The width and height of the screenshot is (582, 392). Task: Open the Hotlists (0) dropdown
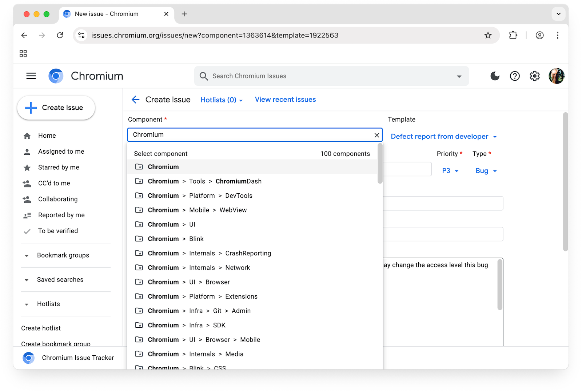click(x=222, y=100)
